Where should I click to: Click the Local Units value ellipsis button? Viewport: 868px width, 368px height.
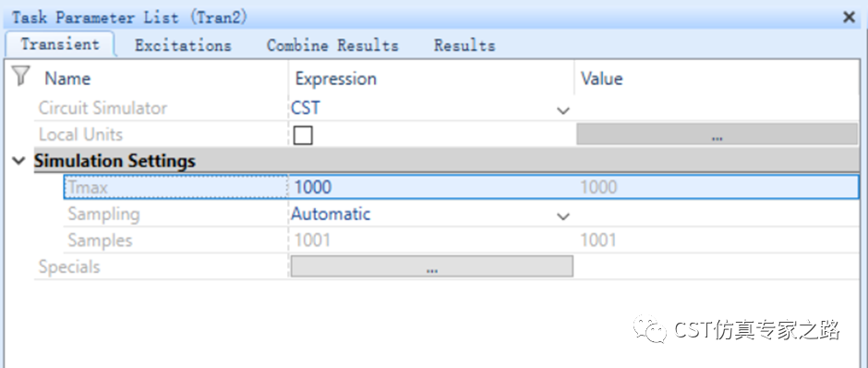[x=717, y=135]
